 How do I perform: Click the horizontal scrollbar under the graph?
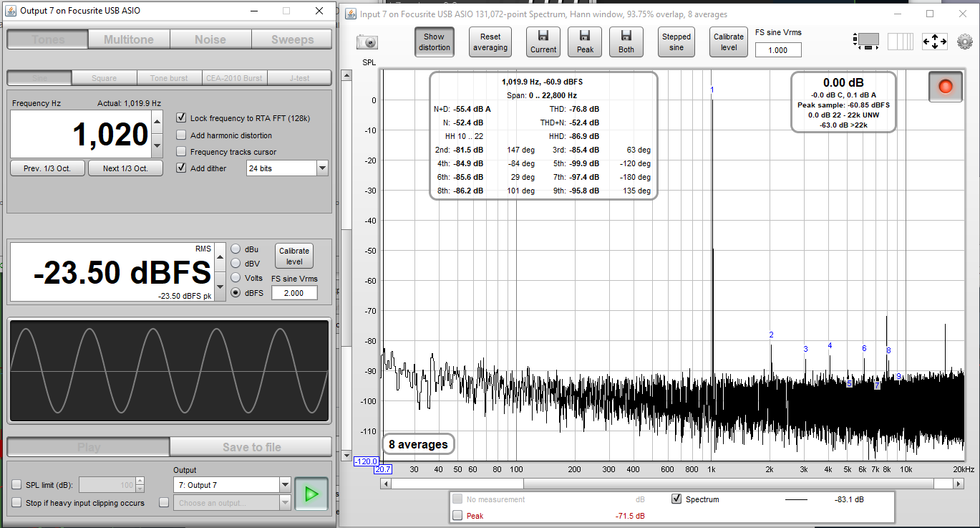tap(672, 484)
